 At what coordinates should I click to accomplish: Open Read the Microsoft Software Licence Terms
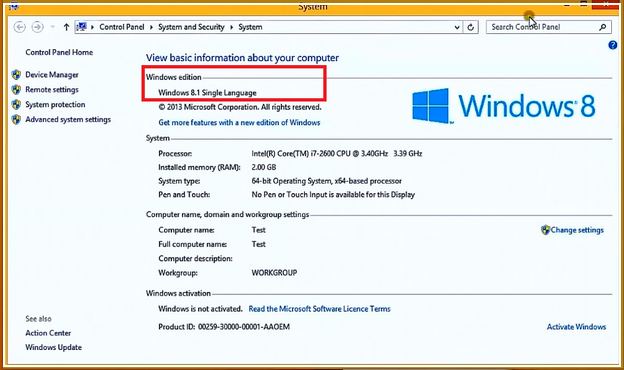319,309
